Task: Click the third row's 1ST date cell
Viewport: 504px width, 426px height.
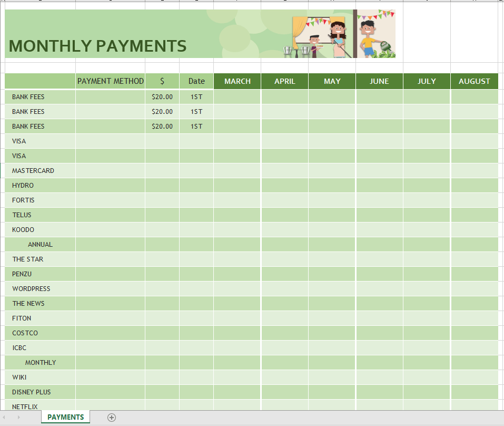Action: click(x=196, y=127)
